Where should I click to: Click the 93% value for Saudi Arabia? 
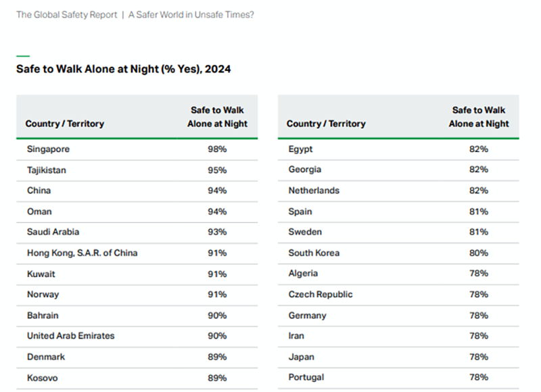pos(217,232)
